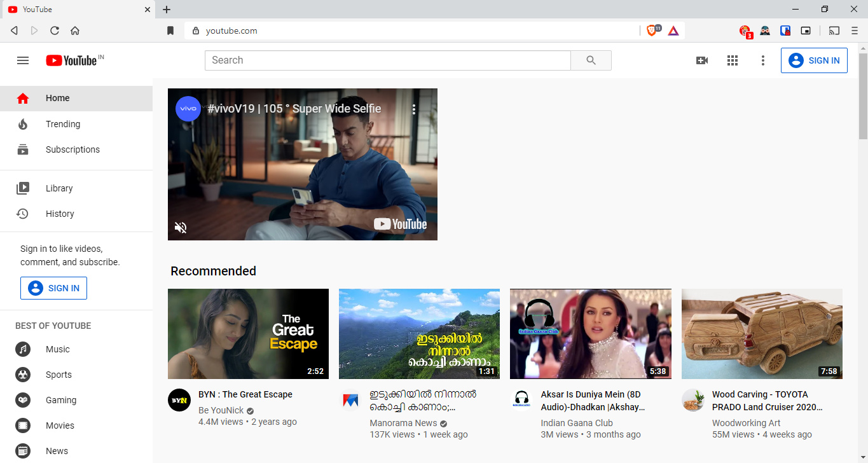This screenshot has height=463, width=868.
Task: Open Be YouNick channel link
Action: tap(221, 411)
